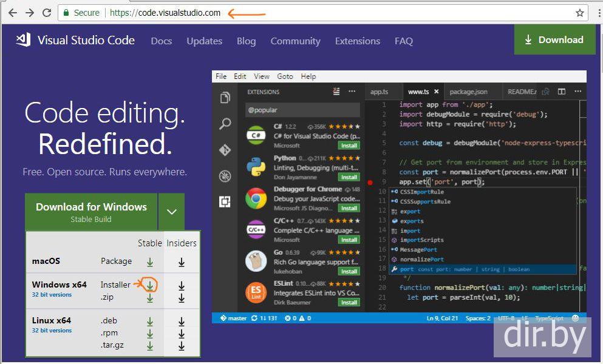Screen dimensions: 603x364
Task: Download Linux .rpm stable arrow
Action: (150, 333)
